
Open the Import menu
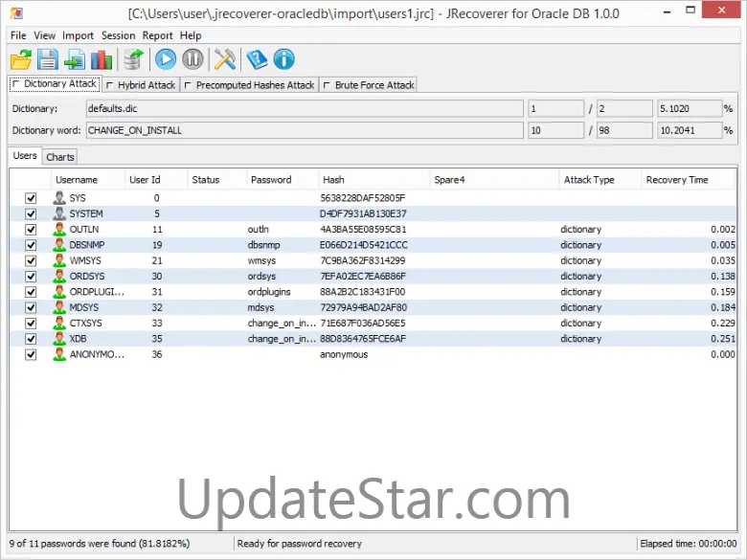click(78, 35)
